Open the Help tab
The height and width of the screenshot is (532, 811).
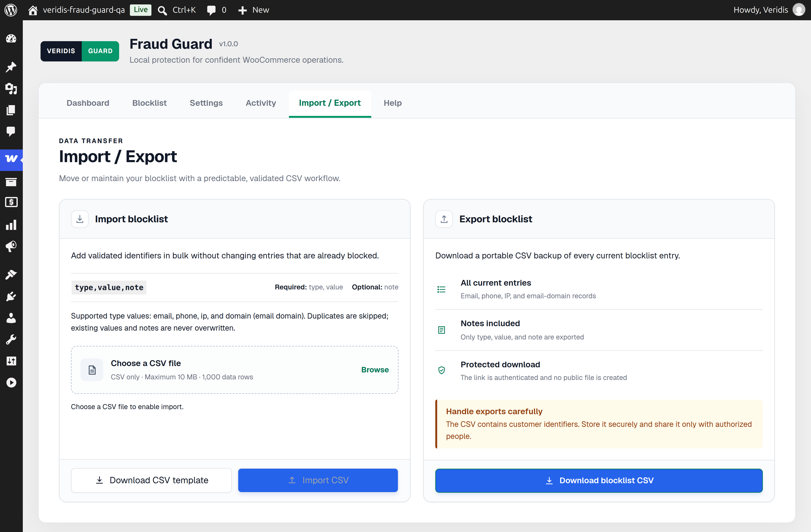point(393,103)
